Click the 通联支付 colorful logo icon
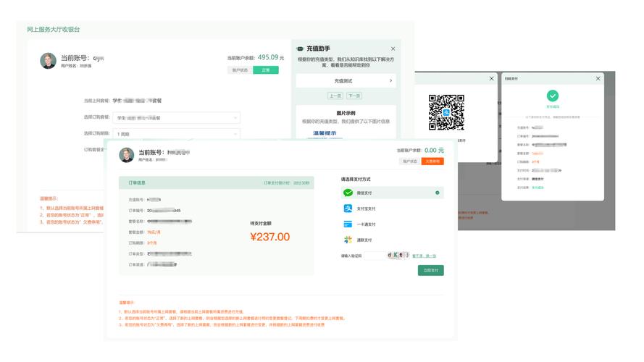 [348, 240]
